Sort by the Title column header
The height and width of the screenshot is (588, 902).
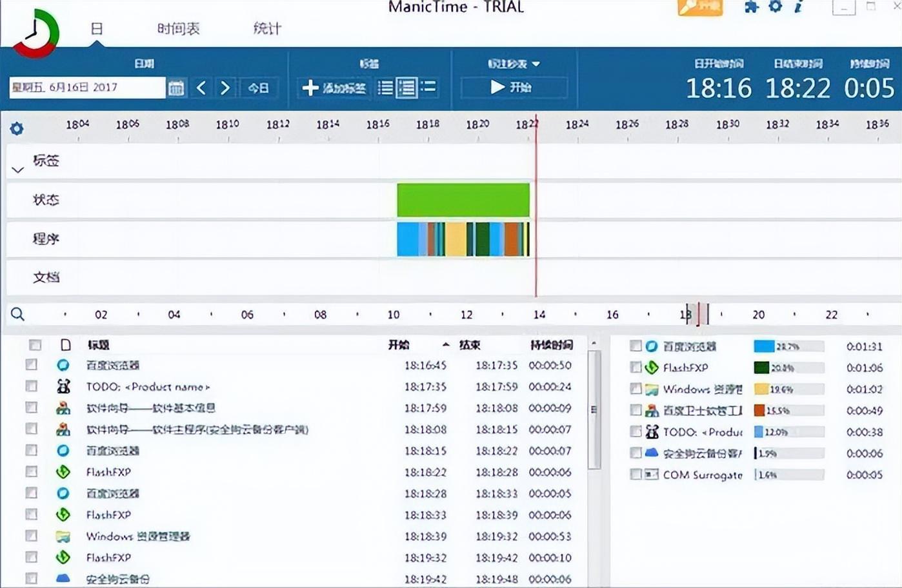click(99, 345)
